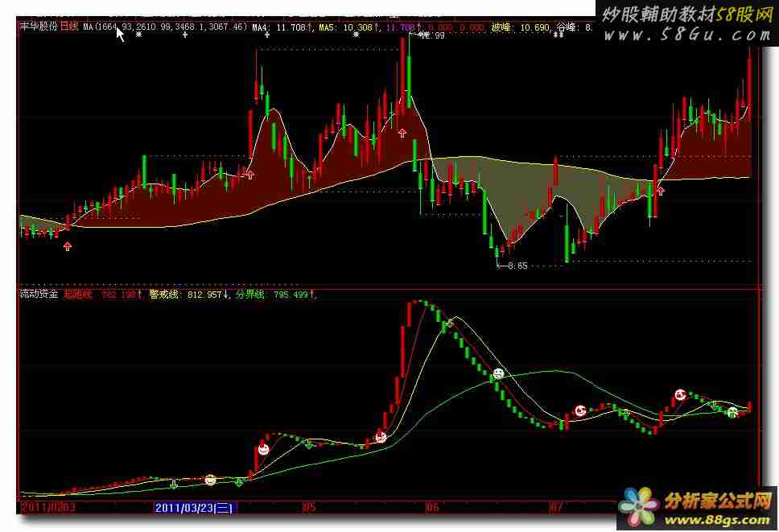This screenshot has height=532, width=779.
Task: Click the red 日线 period label
Action: (69, 27)
